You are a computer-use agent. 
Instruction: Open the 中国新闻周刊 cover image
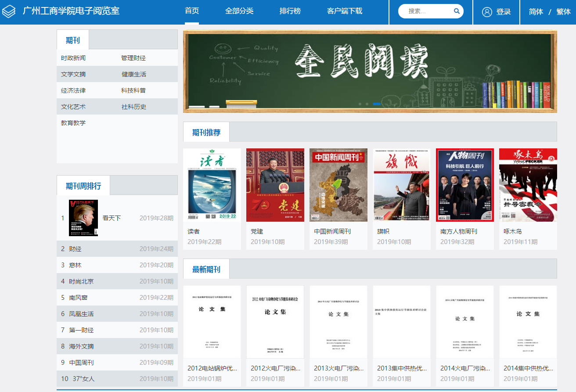[338, 185]
